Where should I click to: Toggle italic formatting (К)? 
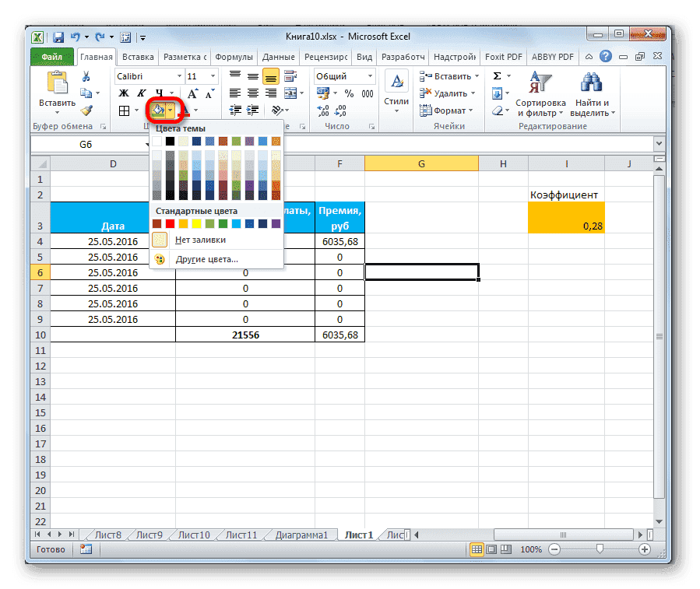point(142,93)
